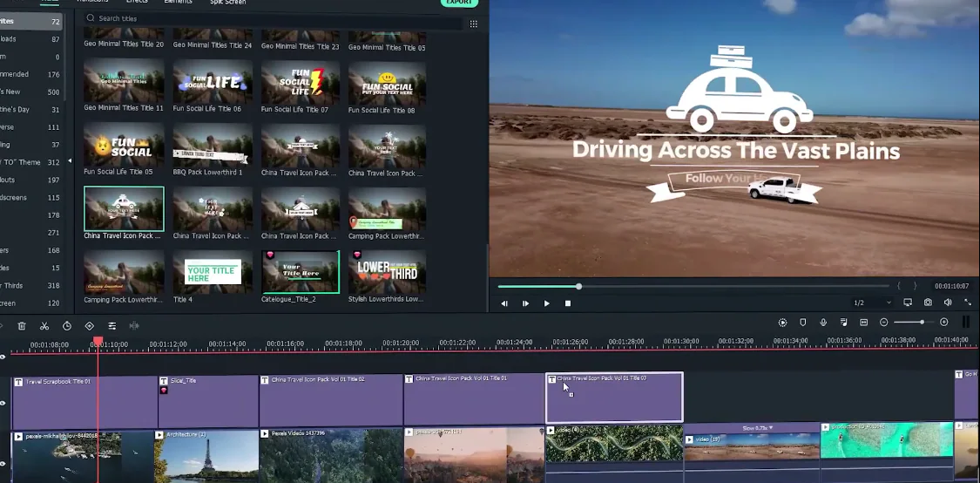Click the preview display monitor icon
This screenshot has height=483, width=980.
[908, 303]
